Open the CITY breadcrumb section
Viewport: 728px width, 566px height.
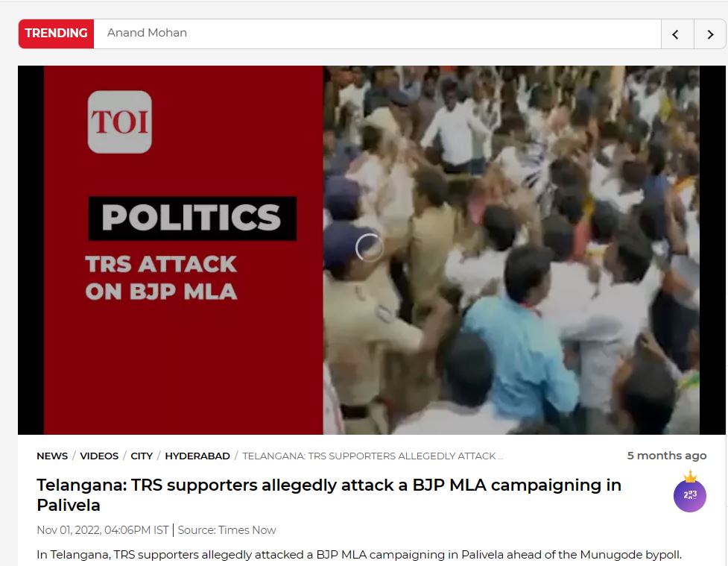click(142, 456)
